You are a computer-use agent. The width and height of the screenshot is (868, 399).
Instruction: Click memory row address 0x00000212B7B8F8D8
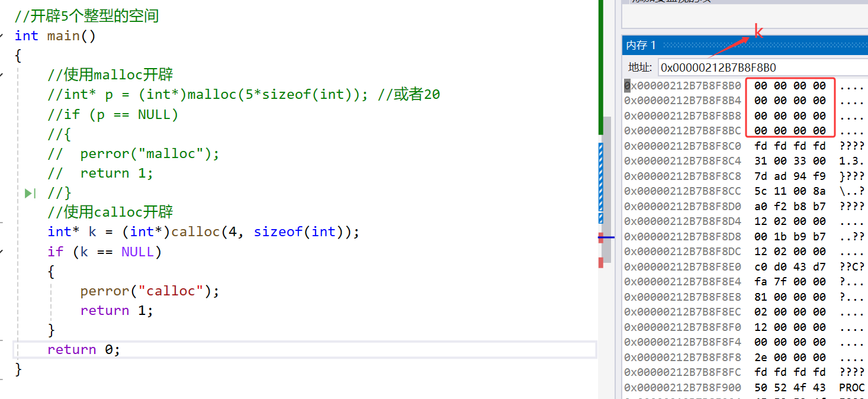tap(683, 236)
